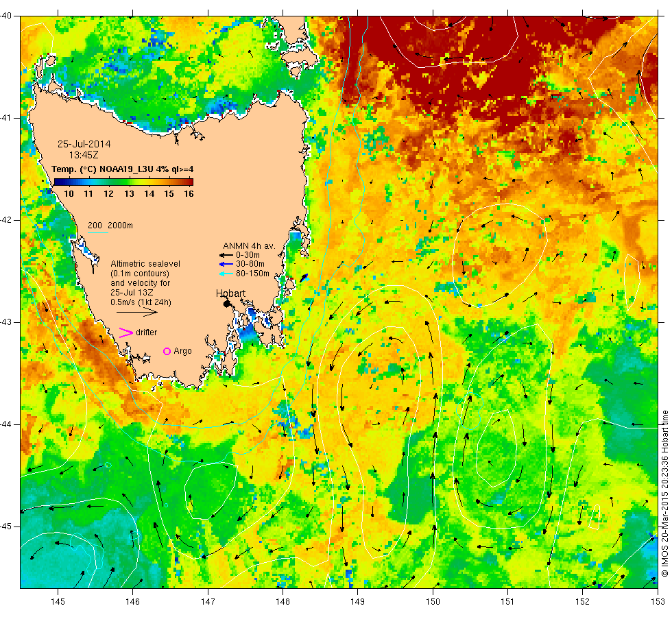The width and height of the screenshot is (672, 617).
Task: Click the longitude axis label 145
Action: pos(58,602)
